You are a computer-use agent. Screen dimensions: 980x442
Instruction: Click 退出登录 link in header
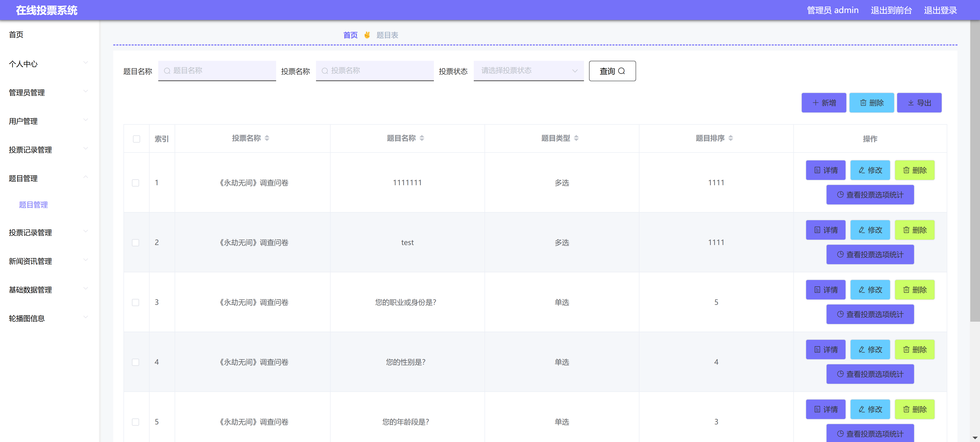[940, 10]
